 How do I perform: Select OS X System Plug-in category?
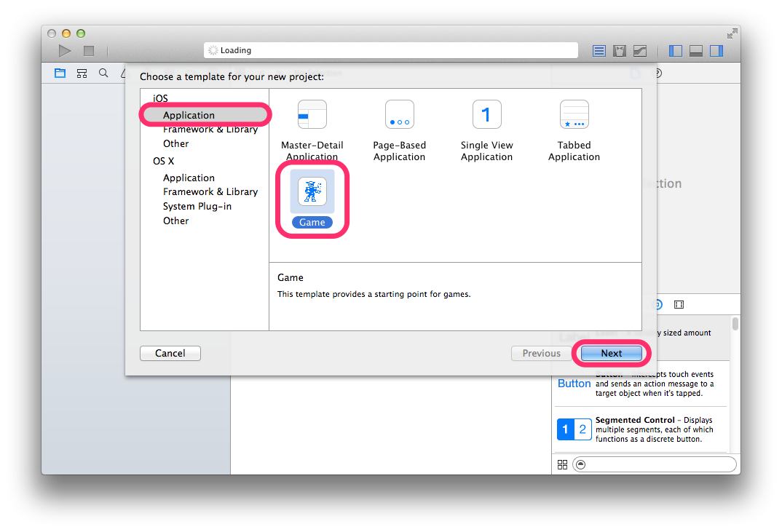(x=197, y=207)
